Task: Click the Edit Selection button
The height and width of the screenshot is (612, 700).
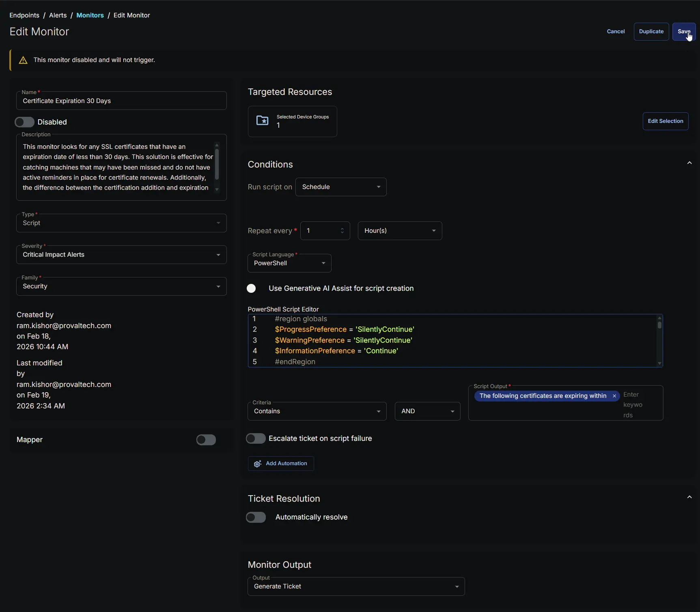Action: (665, 121)
